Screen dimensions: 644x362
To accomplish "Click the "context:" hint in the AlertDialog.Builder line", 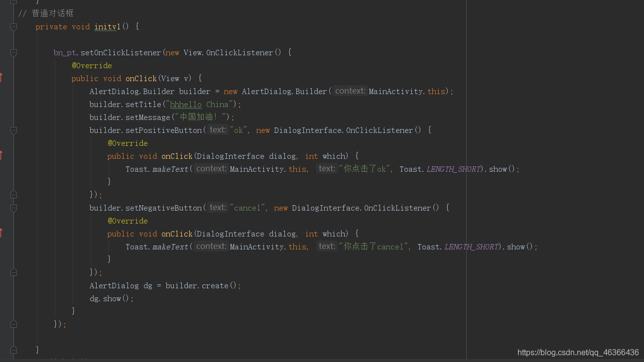I will 350,91.
